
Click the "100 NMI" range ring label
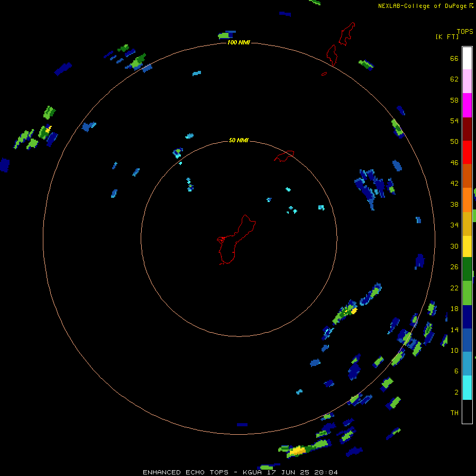239,42
